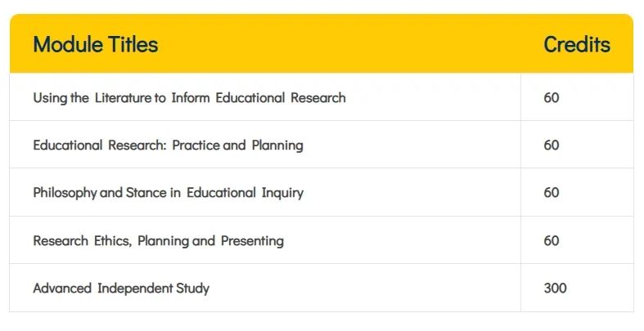Click the 300 credits value
644x331 pixels.
[556, 288]
